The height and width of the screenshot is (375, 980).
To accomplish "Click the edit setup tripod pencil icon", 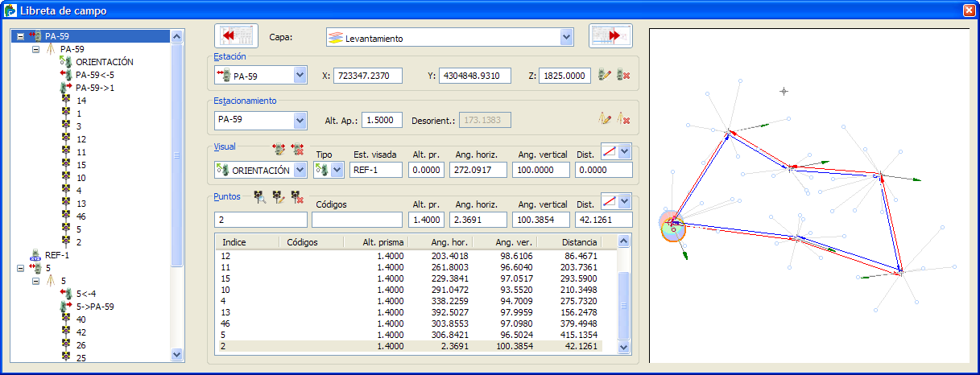I will [606, 120].
